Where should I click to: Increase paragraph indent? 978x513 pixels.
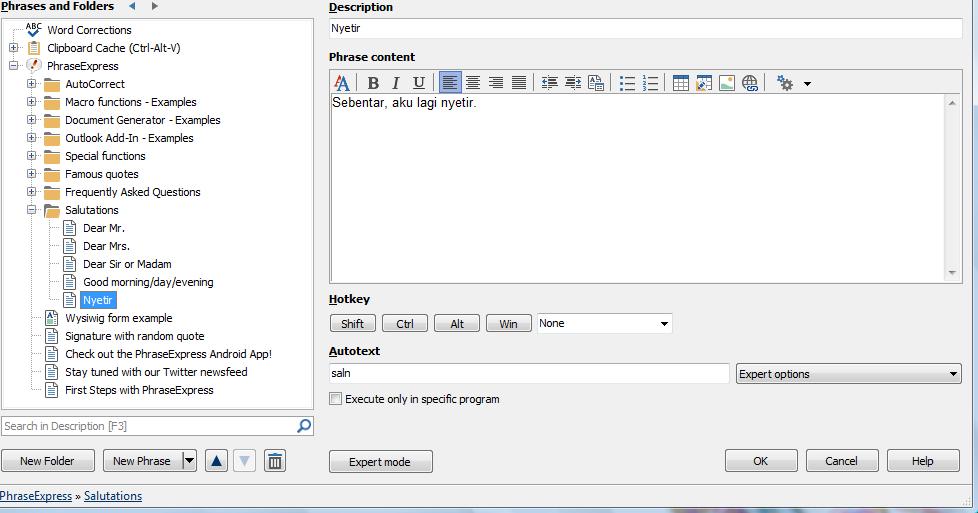coord(573,83)
